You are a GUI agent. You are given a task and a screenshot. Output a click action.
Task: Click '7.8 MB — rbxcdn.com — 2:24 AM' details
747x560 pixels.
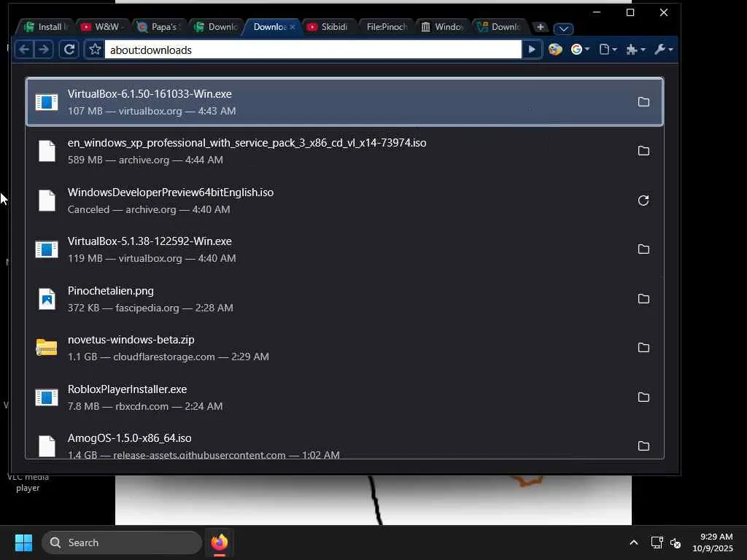(x=145, y=406)
